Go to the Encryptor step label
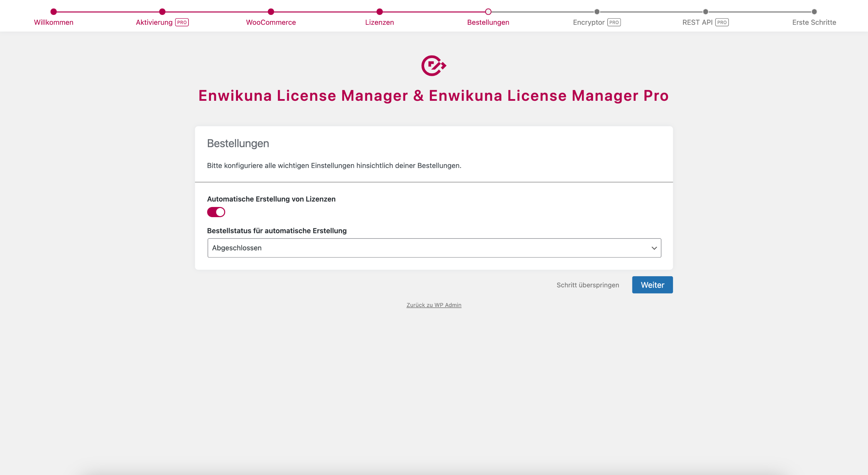This screenshot has width=868, height=475. (x=589, y=22)
